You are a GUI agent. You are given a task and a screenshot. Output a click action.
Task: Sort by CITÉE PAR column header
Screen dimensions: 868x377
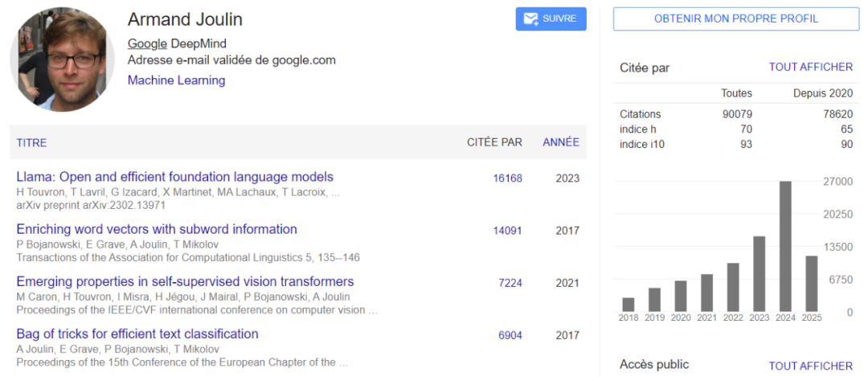(x=494, y=143)
